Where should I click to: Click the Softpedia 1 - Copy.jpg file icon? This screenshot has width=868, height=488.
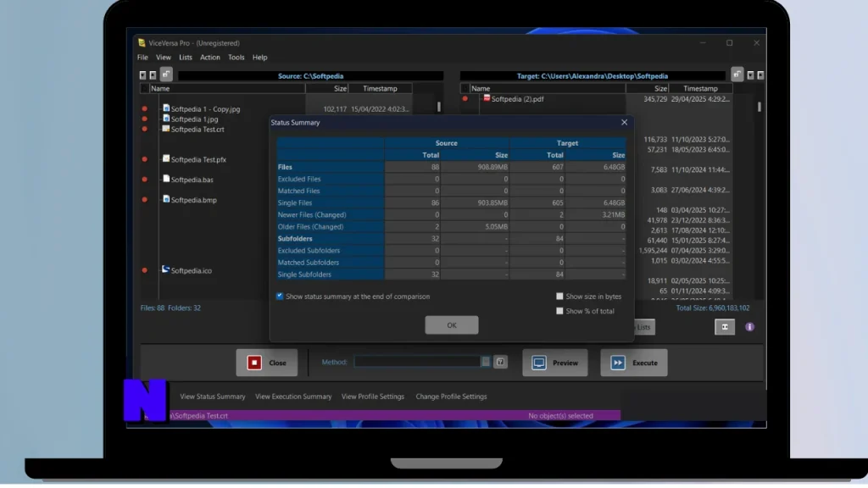tap(166, 108)
